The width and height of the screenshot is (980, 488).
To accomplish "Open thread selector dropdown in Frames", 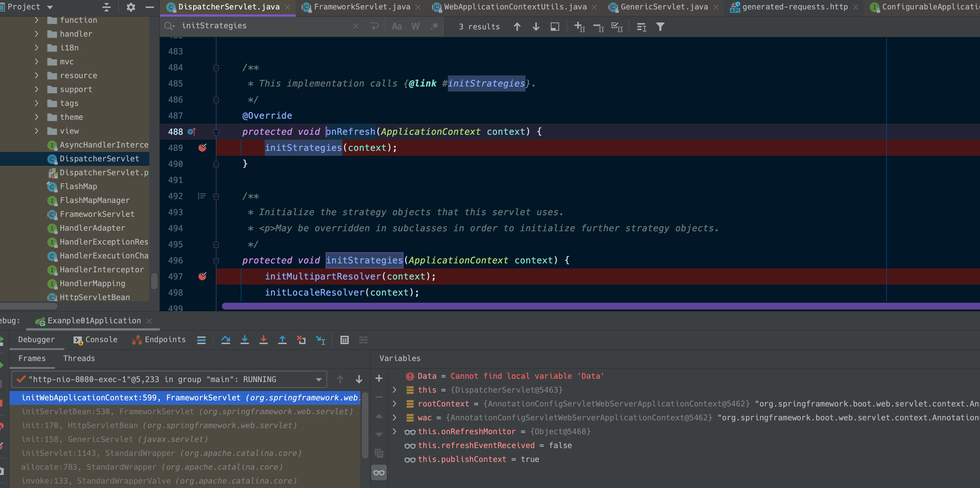I will click(x=319, y=379).
